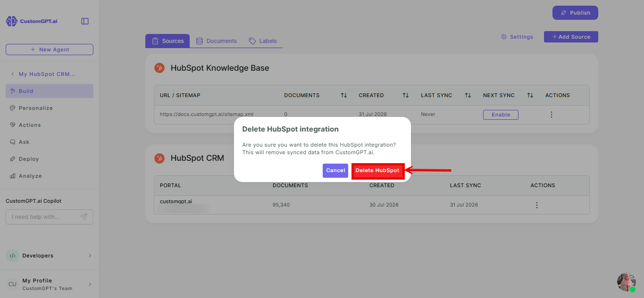The image size is (644, 298).
Task: Switch to the Documents tab
Action: tap(217, 41)
